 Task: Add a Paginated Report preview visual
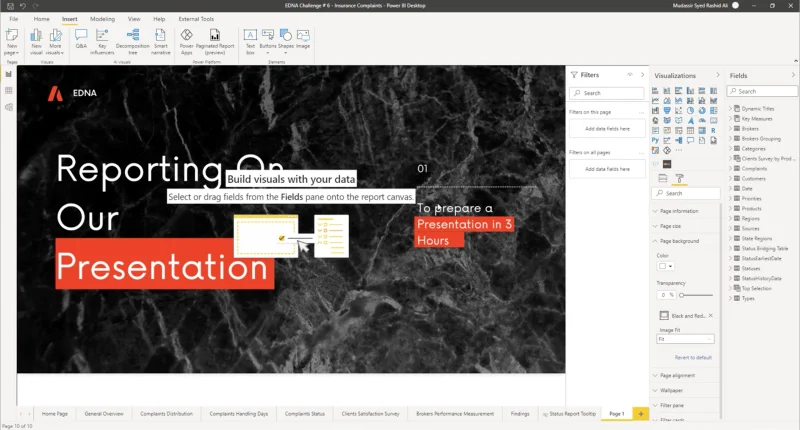pyautogui.click(x=215, y=42)
